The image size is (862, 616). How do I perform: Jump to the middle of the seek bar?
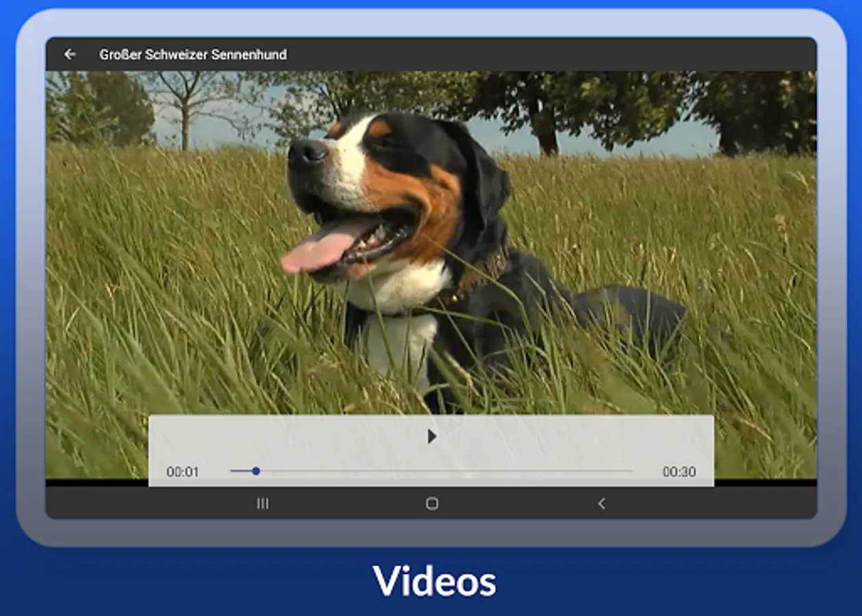431,471
